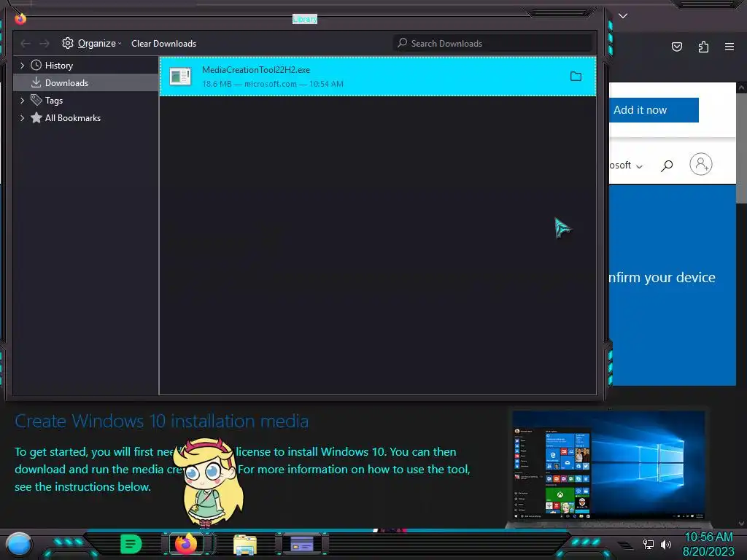747x560 pixels.
Task: Select All Bookmarks in the sidebar
Action: click(72, 118)
